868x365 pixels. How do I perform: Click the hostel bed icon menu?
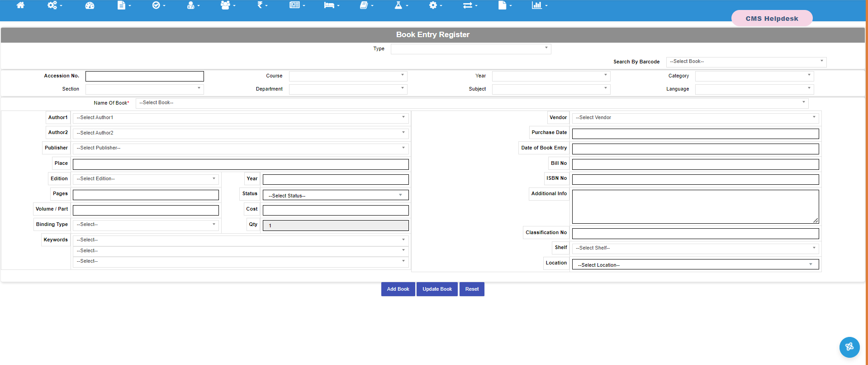pos(331,5)
